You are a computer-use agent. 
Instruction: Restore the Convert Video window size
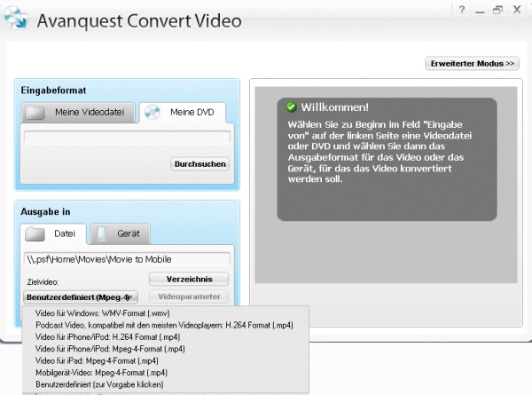[x=497, y=10]
